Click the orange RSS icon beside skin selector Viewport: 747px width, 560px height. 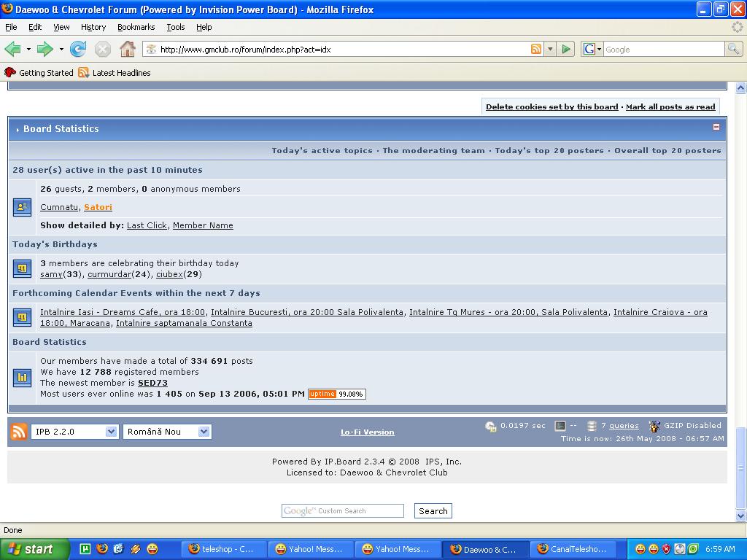click(x=18, y=432)
